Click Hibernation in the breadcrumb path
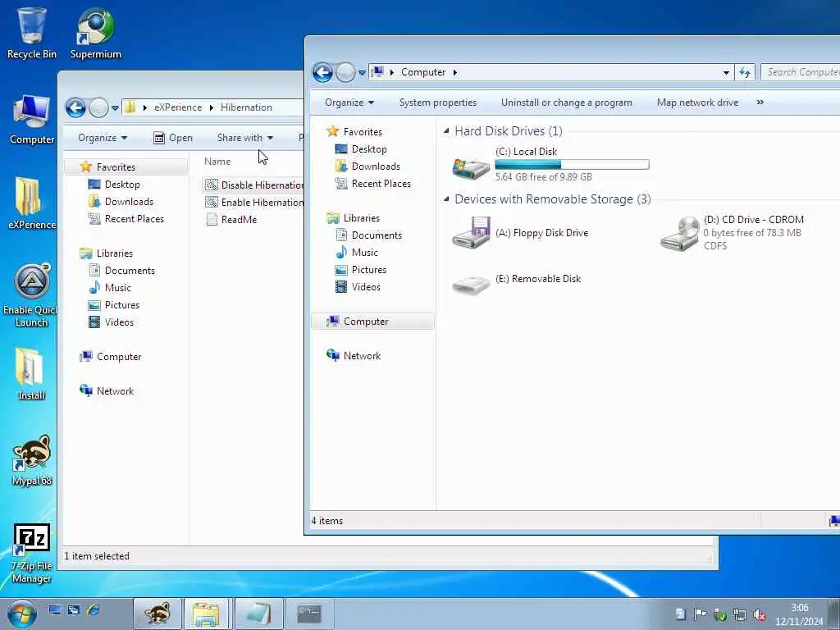 [246, 107]
